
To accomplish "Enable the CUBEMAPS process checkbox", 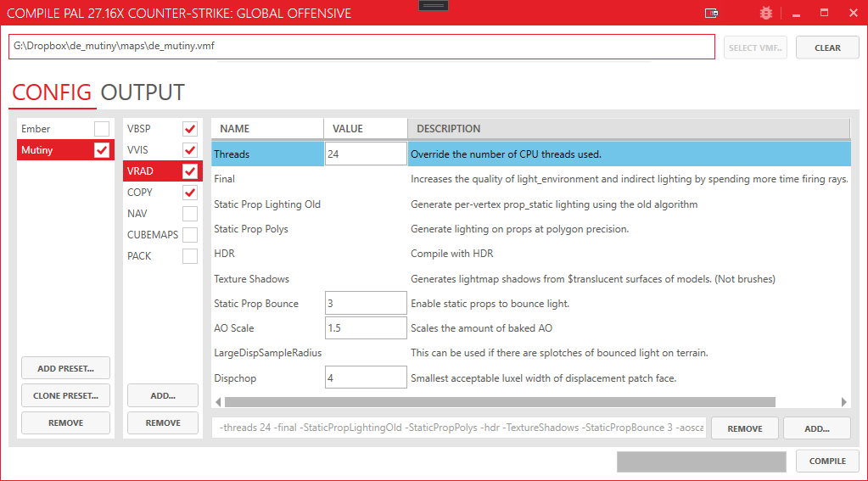I will pos(190,235).
